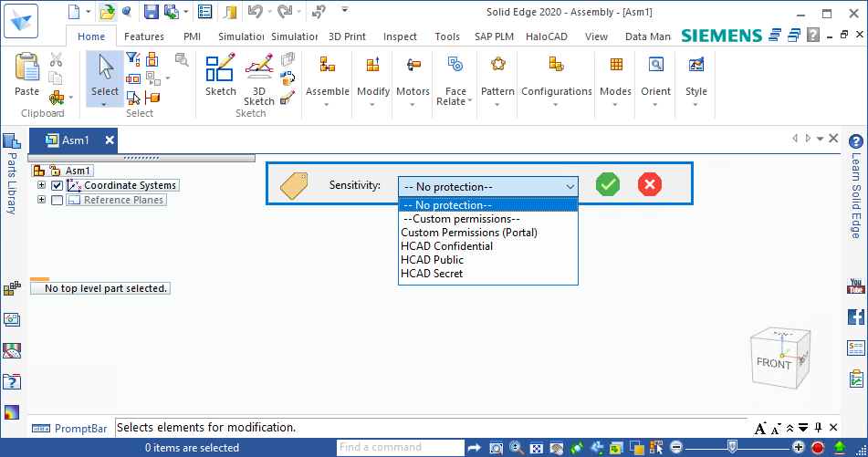The image size is (868, 457).
Task: Click the Paste icon in Clipboard
Action: pyautogui.click(x=26, y=75)
